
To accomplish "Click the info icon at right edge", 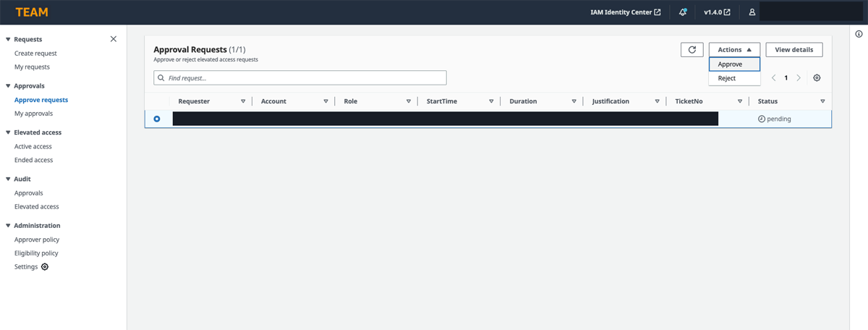I will coord(859,34).
